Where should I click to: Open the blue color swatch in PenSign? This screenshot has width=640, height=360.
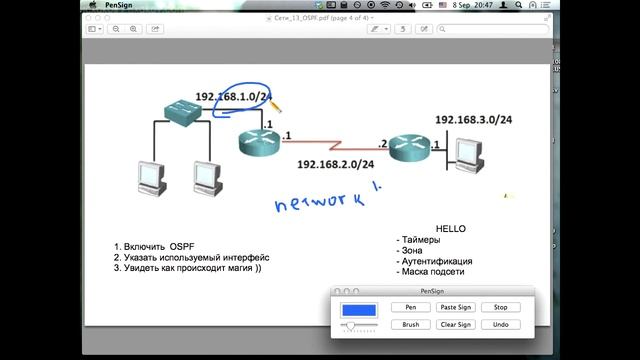coord(359,310)
